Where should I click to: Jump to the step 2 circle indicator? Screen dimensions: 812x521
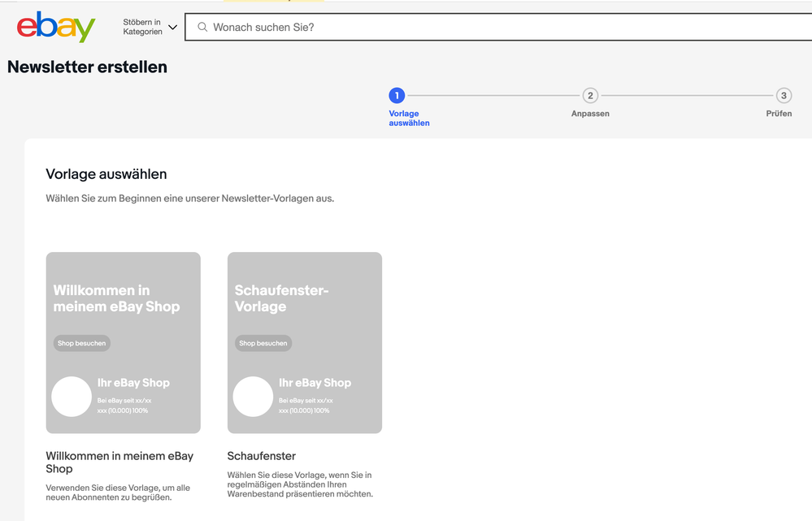click(590, 96)
